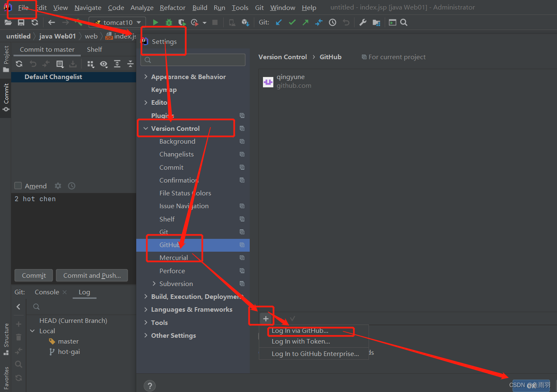Image resolution: width=557 pixels, height=392 pixels.
Task: Run tomcat10 with the green play icon
Action: point(155,22)
